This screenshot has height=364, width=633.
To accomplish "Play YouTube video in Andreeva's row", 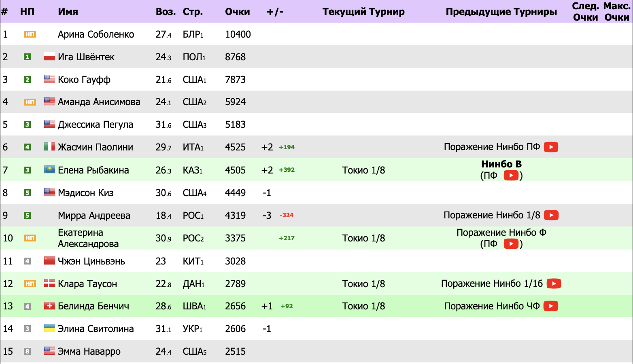I will pos(551,215).
